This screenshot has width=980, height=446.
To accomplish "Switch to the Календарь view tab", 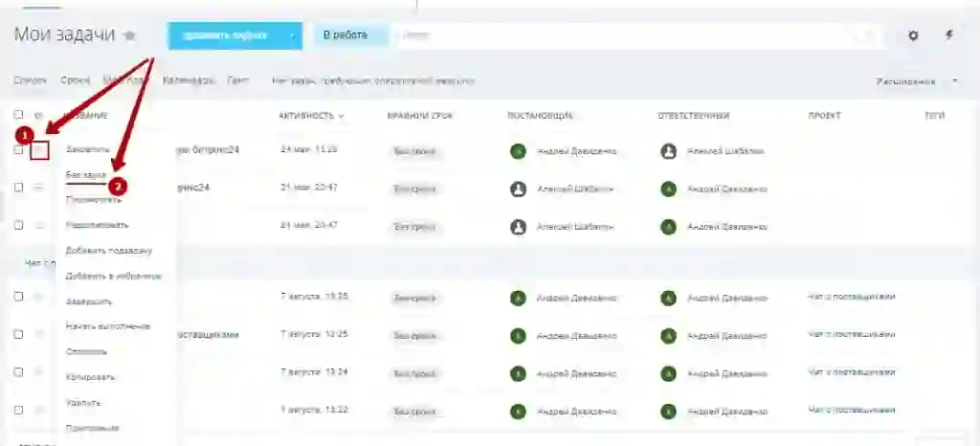I will [189, 80].
